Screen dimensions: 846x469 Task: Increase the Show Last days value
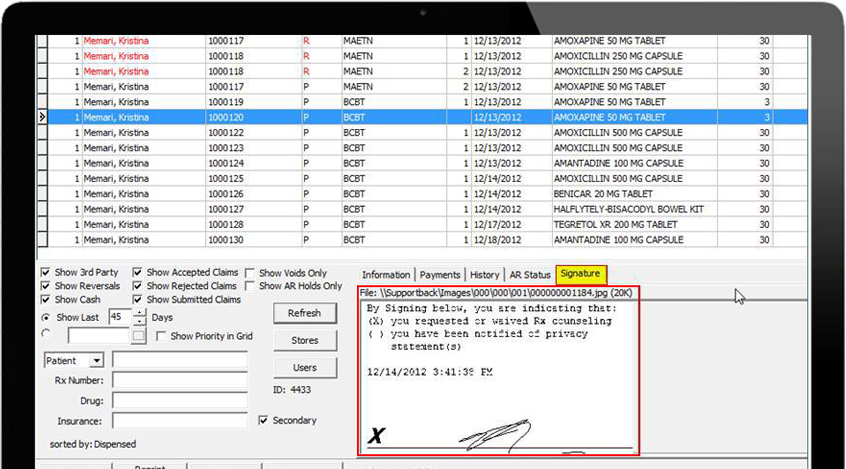point(139,312)
